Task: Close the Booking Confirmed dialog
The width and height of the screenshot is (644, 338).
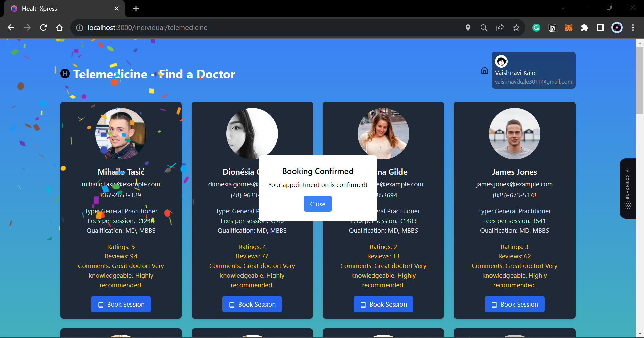Action: 318,204
